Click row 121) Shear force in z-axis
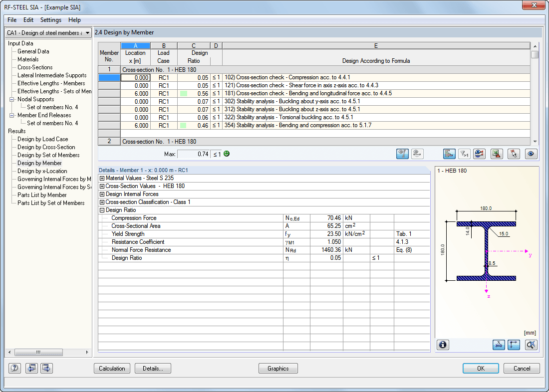549x392 pixels. coord(314,85)
